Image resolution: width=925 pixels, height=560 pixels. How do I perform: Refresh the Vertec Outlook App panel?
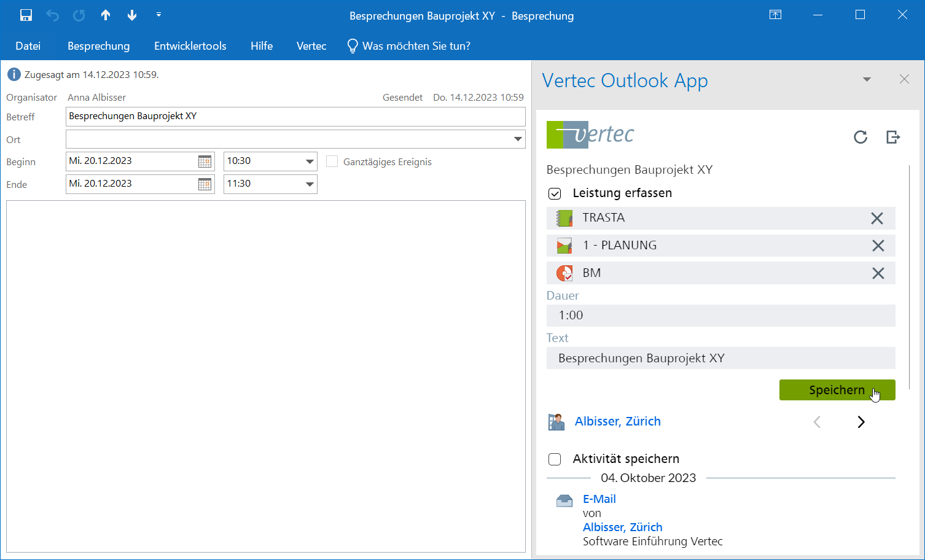click(x=861, y=137)
